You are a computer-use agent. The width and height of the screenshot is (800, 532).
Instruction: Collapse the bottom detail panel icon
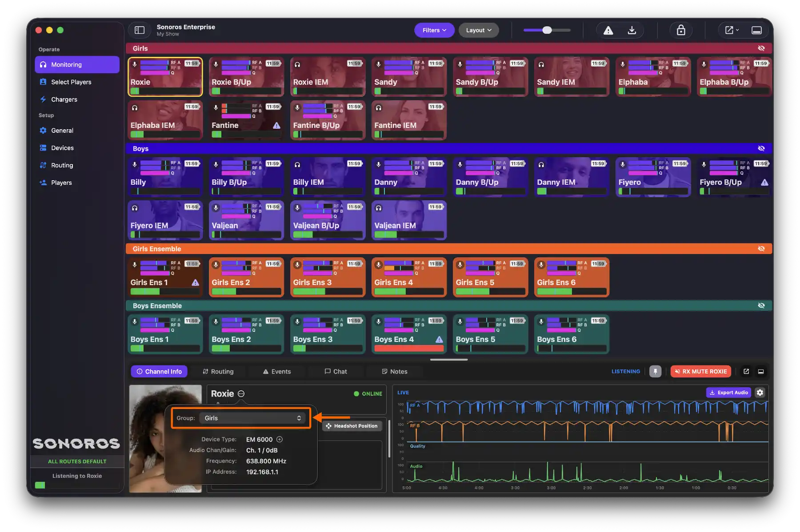(x=761, y=371)
